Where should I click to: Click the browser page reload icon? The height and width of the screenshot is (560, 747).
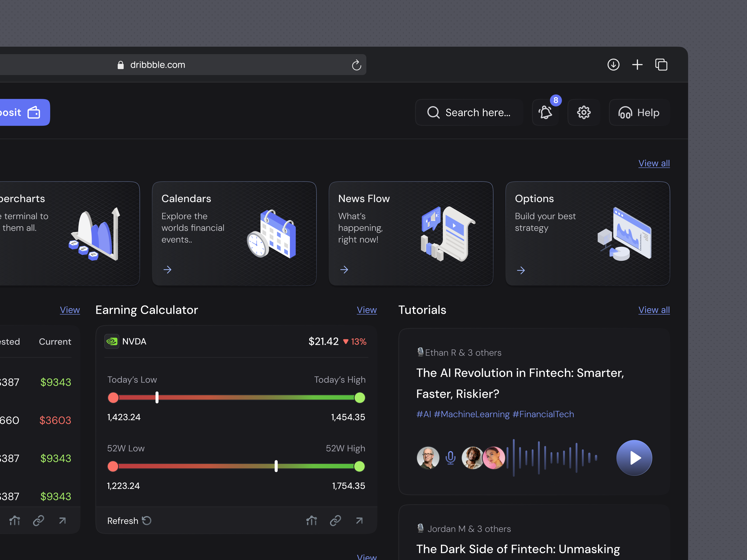(x=356, y=65)
